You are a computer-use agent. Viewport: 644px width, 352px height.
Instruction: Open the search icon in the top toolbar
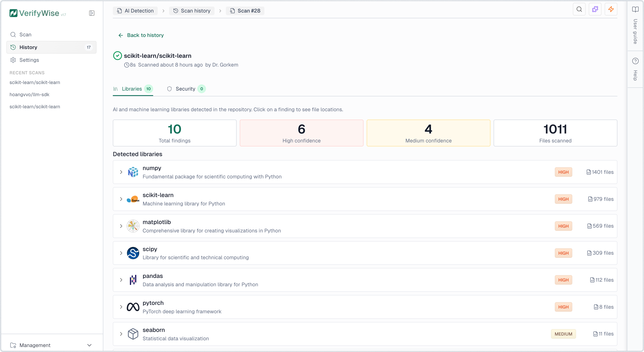[x=579, y=9]
